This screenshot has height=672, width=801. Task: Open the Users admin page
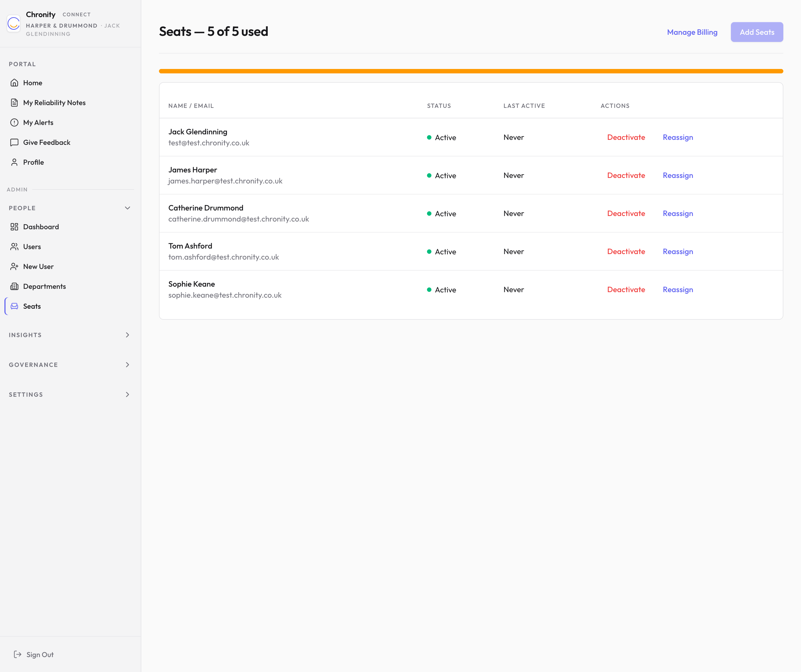pos(32,247)
